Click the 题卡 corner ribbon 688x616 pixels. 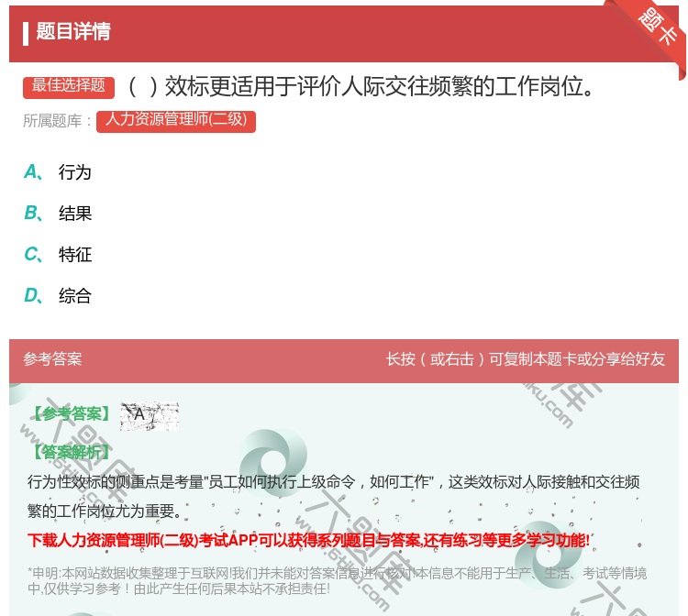659,27
